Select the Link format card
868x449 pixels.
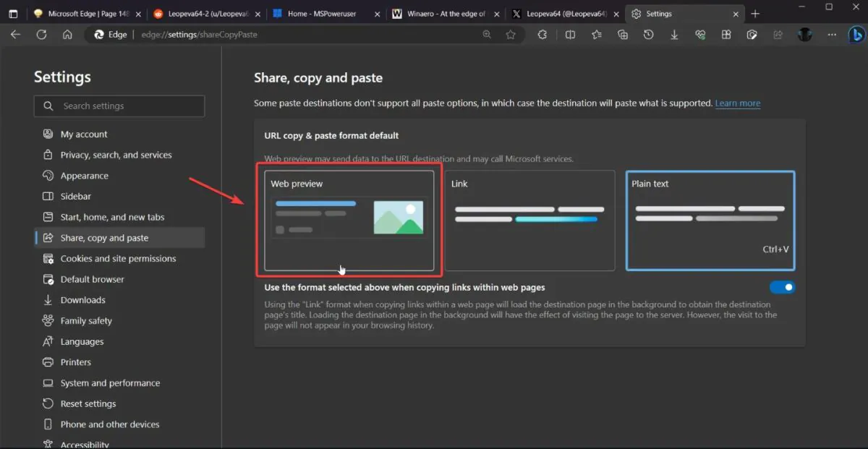[x=530, y=221]
